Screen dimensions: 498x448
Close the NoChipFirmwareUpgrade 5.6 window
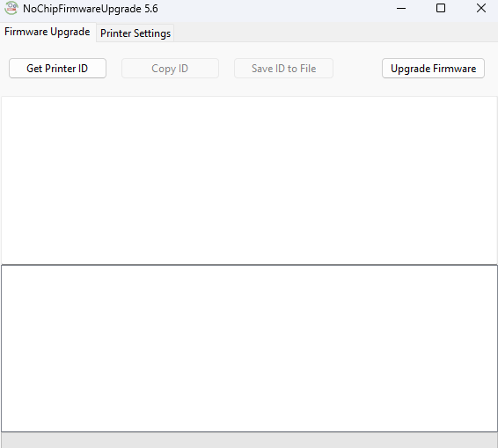tap(481, 8)
